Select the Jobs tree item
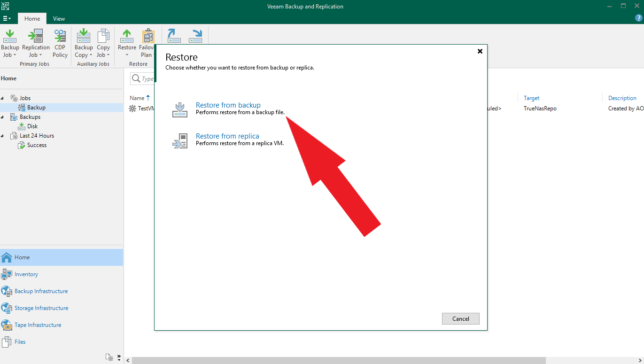 25,98
